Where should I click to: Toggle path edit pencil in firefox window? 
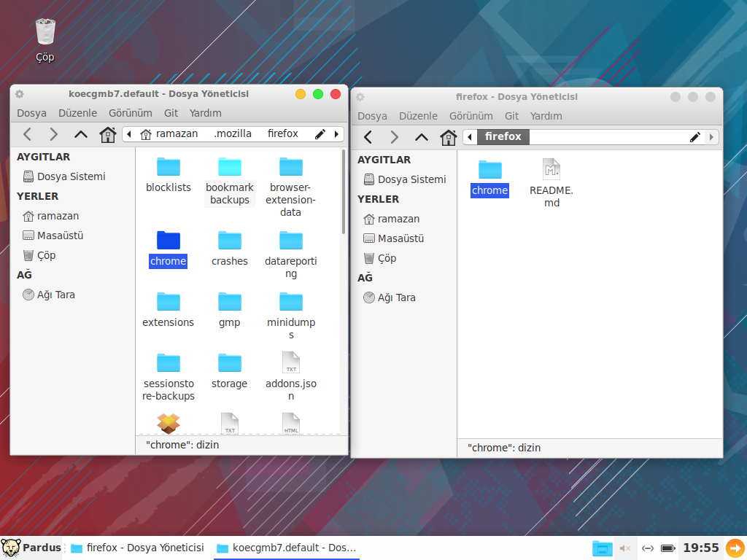(x=695, y=137)
